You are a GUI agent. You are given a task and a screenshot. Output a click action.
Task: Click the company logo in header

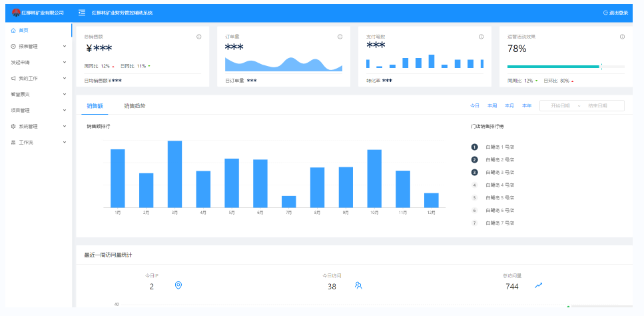pyautogui.click(x=17, y=13)
